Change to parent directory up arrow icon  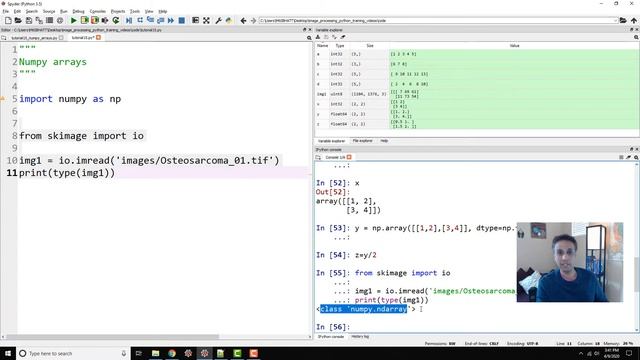633,20
